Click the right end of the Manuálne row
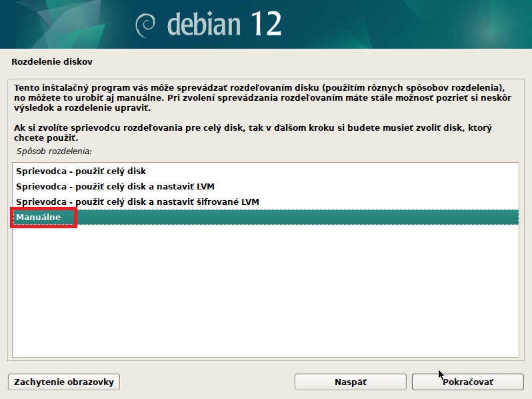 click(493, 218)
